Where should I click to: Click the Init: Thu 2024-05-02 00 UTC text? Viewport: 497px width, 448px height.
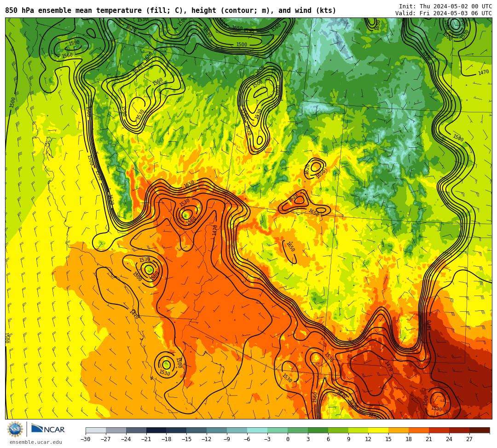[445, 6]
